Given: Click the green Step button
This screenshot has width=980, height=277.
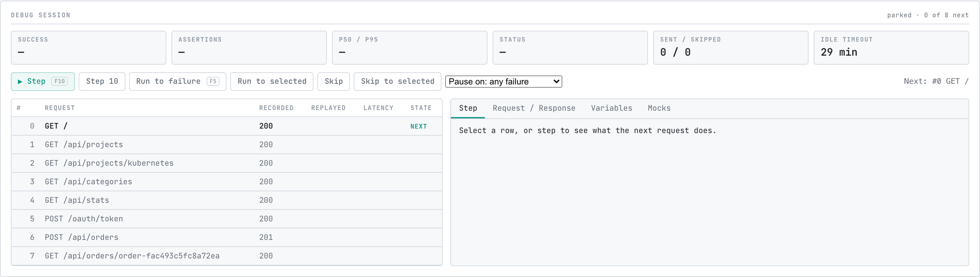Looking at the screenshot, I should [43, 82].
